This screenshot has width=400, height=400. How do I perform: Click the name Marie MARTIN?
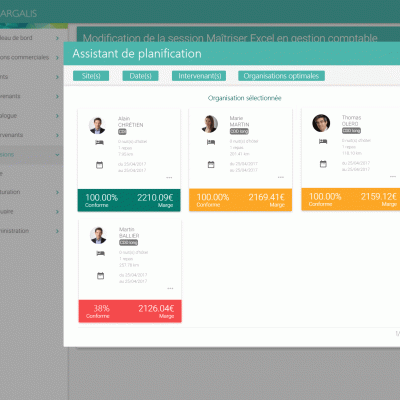coord(239,121)
